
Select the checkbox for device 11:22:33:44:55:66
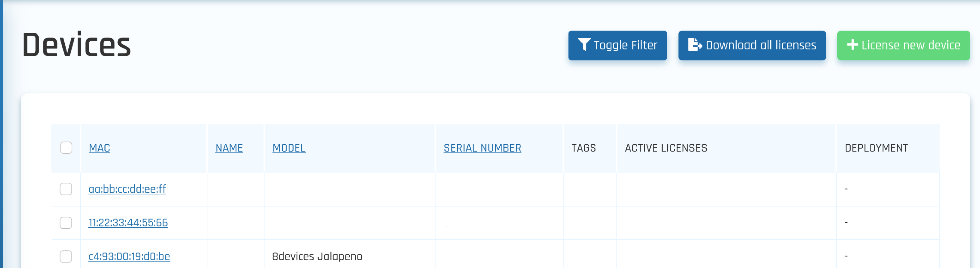[x=66, y=223]
